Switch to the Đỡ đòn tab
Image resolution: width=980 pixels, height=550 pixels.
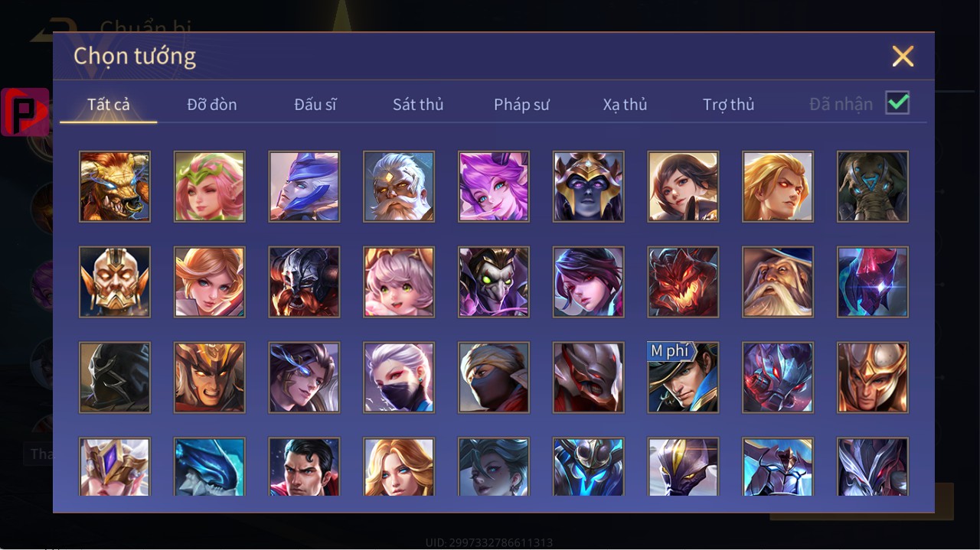[212, 105]
